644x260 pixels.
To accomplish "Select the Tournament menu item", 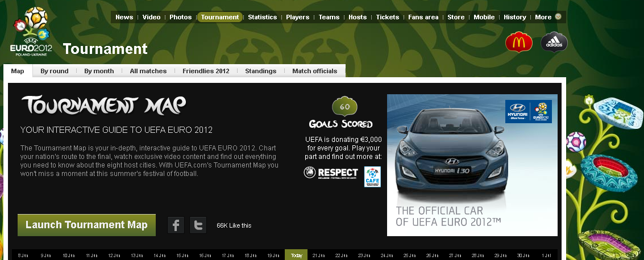I will pos(220,17).
